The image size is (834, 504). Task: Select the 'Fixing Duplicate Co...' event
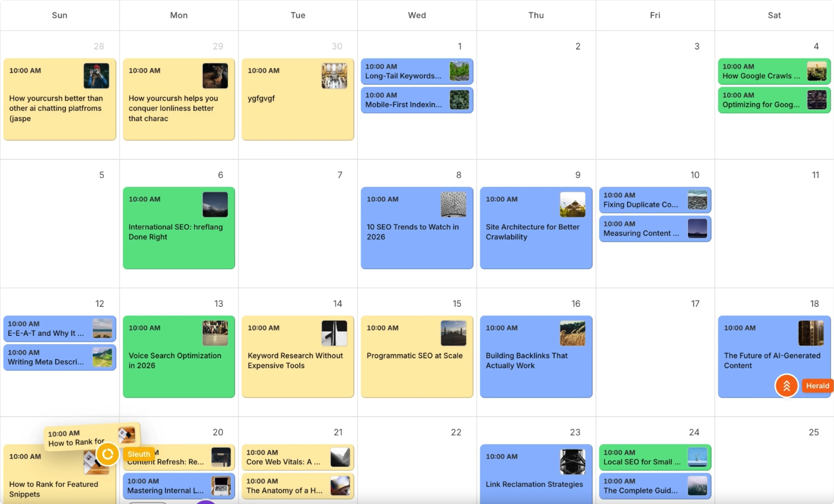click(655, 200)
